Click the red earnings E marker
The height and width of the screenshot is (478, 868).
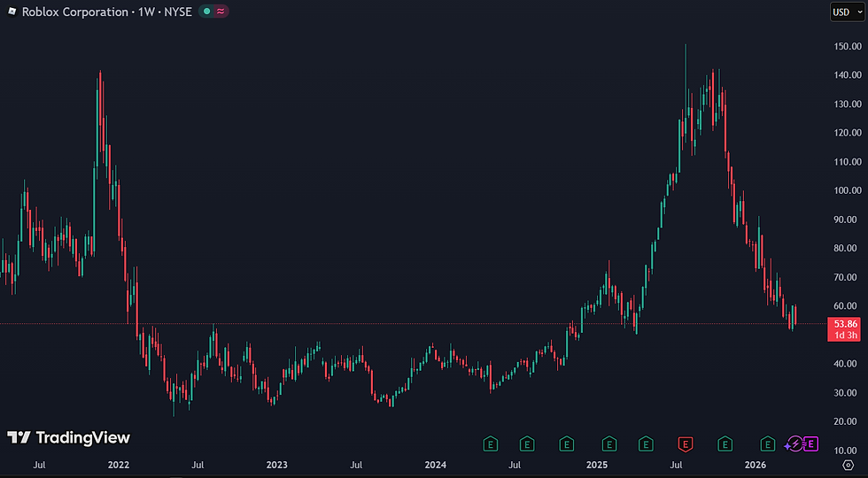[x=686, y=443]
